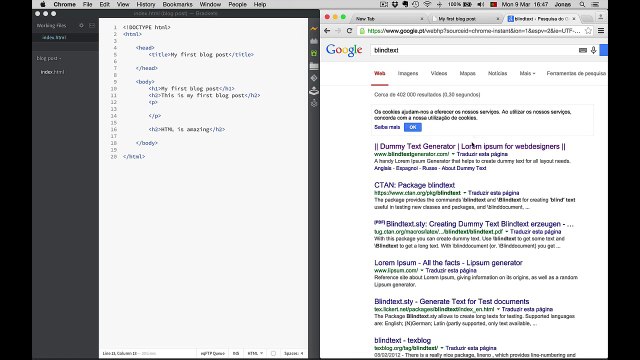The image size is (640, 360).
Task: Open Brackets Extension Manager brick icon
Action: (x=313, y=41)
